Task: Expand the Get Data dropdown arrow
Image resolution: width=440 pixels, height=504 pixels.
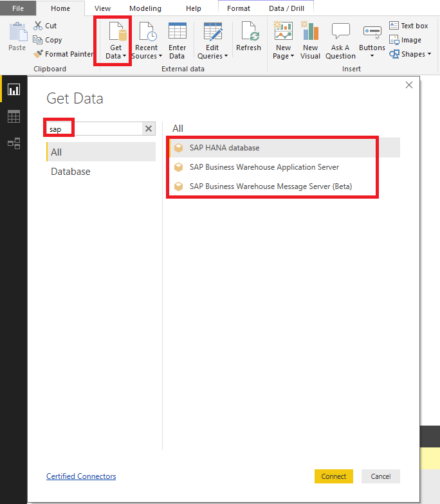Action: [x=125, y=56]
